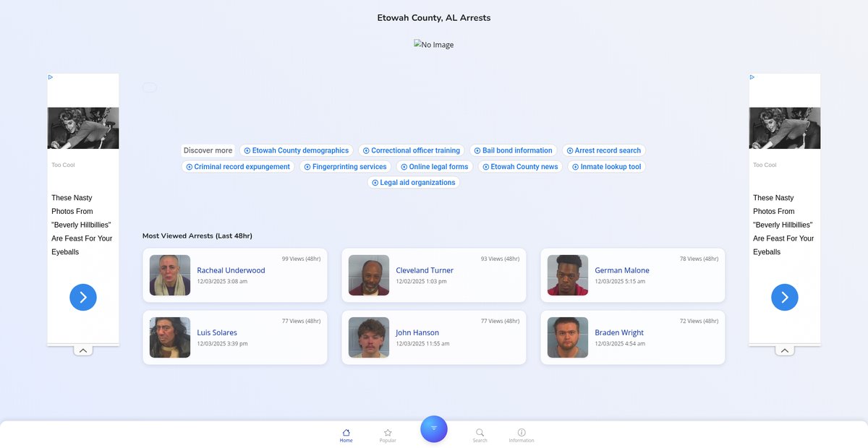Open Criminal record expungement link
The image size is (868, 448).
238,166
